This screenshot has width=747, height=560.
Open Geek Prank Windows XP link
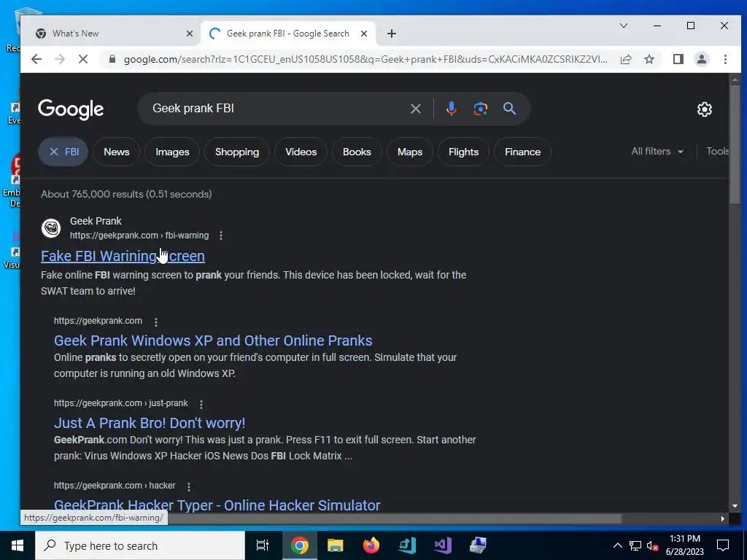213,341
